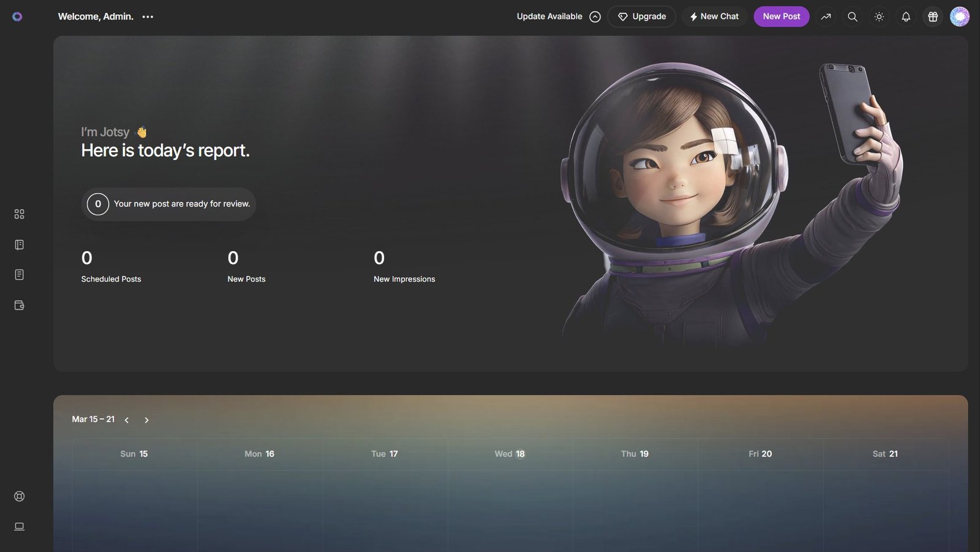Go to next week in calendar

coord(146,420)
